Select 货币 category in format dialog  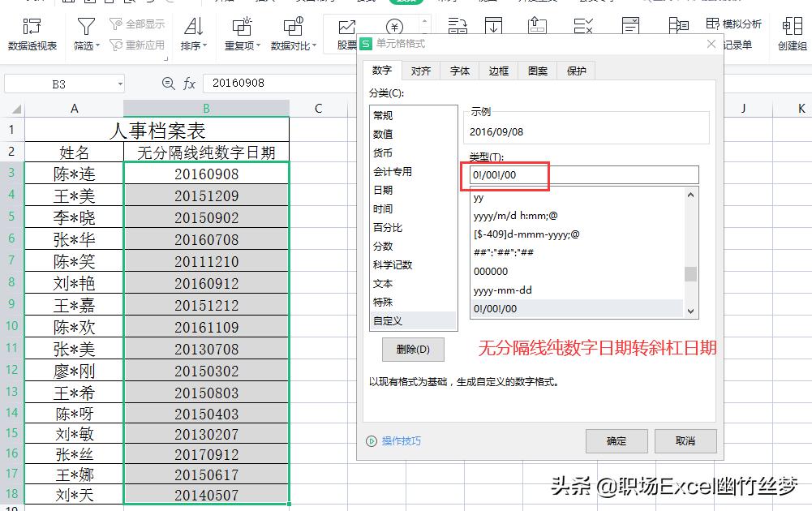coord(383,153)
